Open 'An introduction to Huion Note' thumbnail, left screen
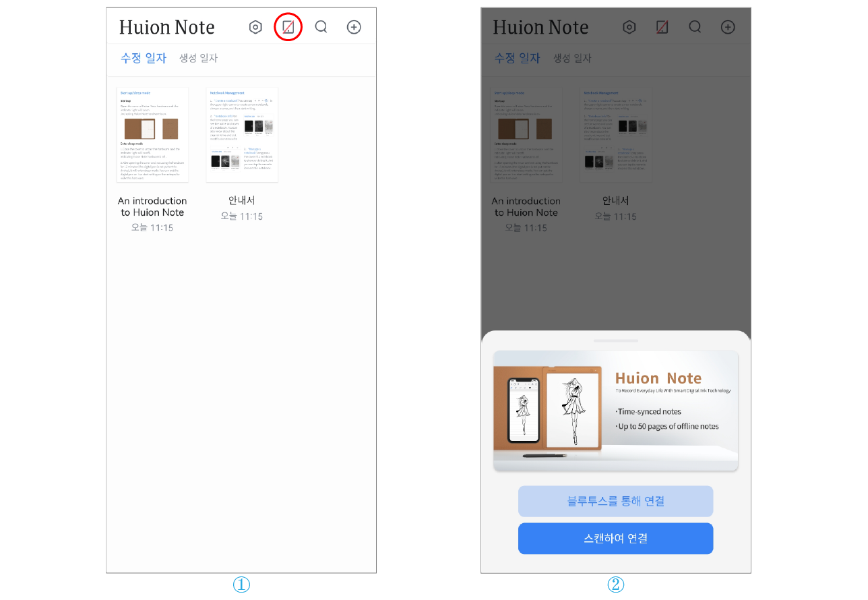 (x=152, y=134)
